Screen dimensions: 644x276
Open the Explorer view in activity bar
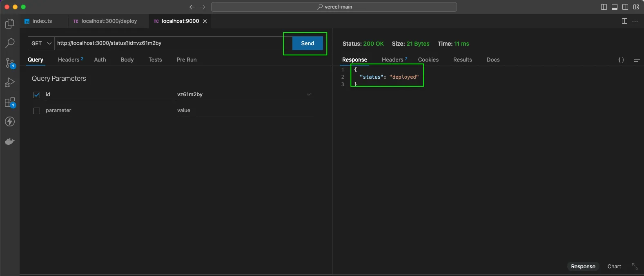pyautogui.click(x=10, y=24)
